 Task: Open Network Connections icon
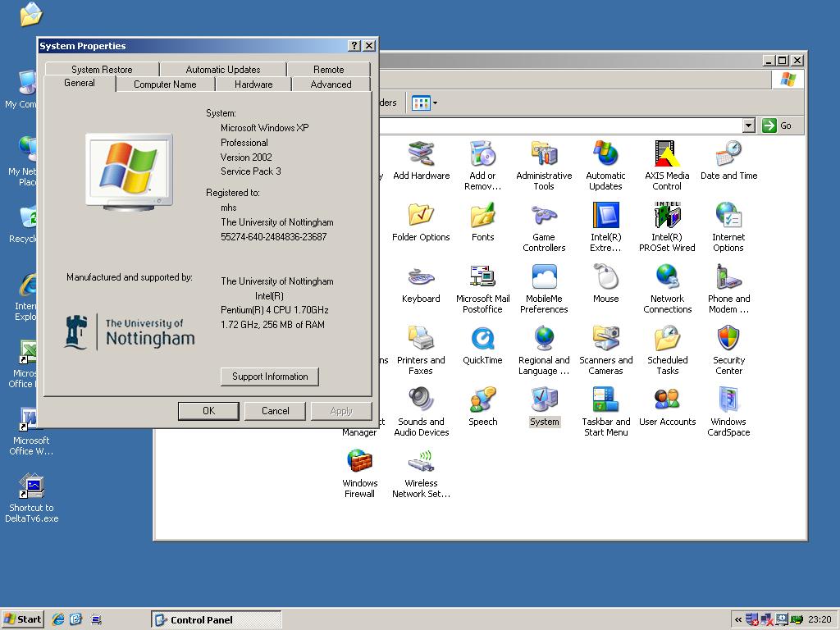point(668,290)
